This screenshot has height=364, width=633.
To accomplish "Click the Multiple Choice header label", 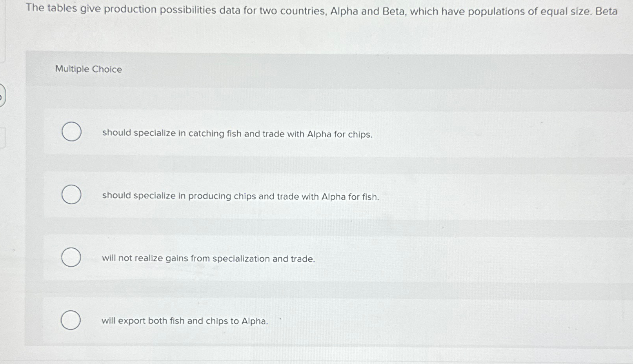I will (88, 70).
